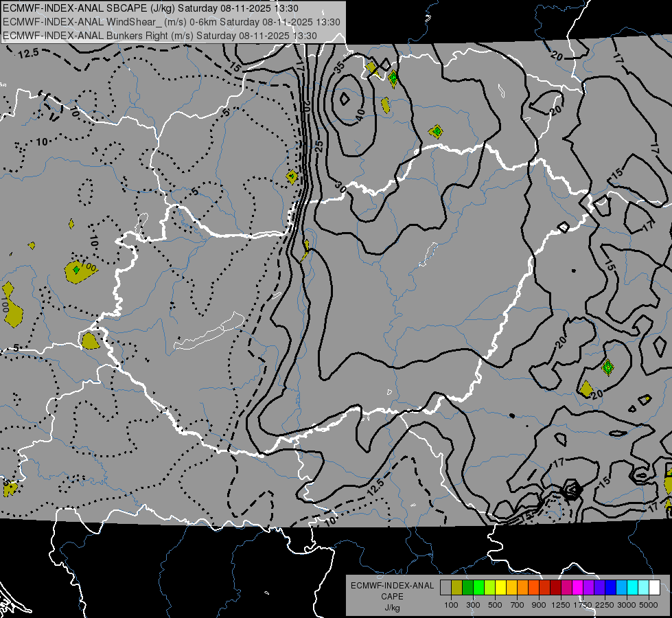This screenshot has width=672, height=618.
Task: Click the 25 contour label on map
Action: click(319, 146)
